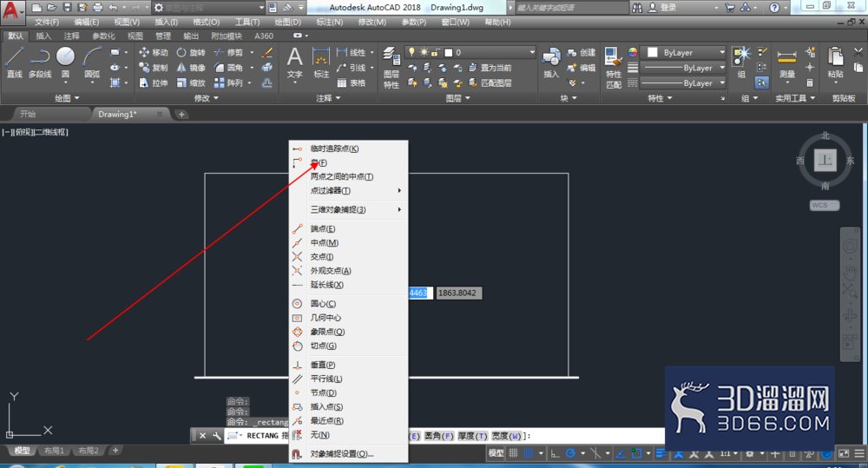This screenshot has width=868, height=468.
Task: Expand Point Filters (点过滤器) submenu
Action: pos(349,190)
